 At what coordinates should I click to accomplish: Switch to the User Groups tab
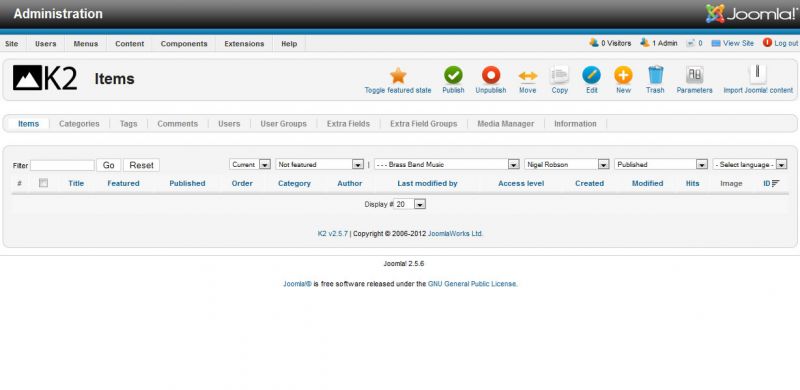284,124
